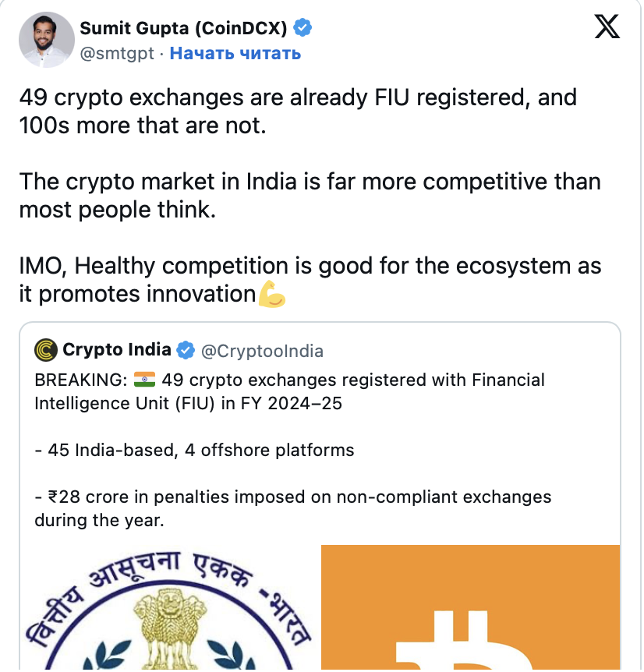Follow via the "Начать читать" link
The image size is (644, 672).
pos(235,53)
